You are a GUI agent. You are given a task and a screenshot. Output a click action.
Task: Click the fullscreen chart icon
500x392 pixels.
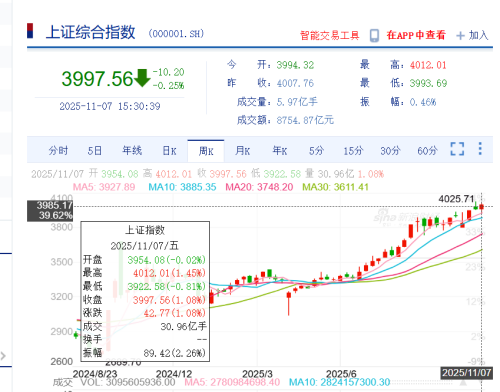tap(457, 149)
